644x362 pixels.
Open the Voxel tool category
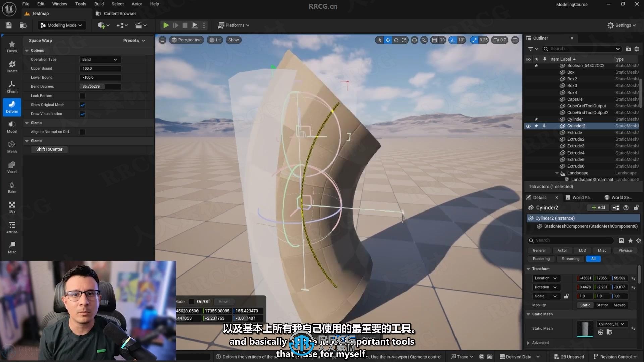click(12, 167)
